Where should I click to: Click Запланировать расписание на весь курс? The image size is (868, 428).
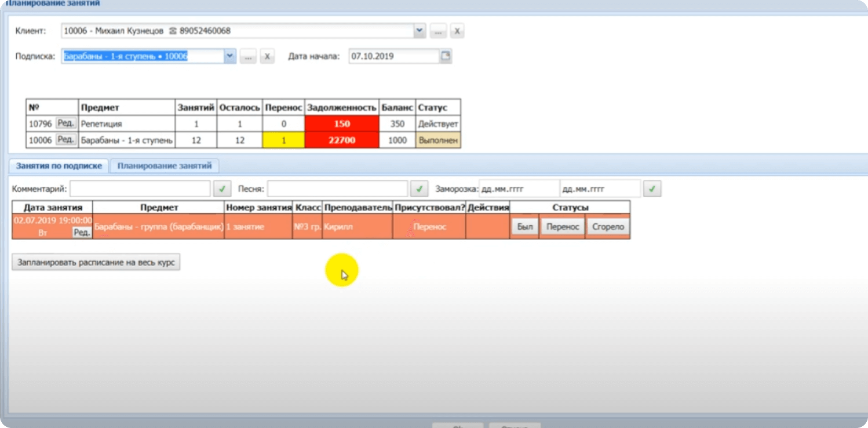tap(96, 262)
